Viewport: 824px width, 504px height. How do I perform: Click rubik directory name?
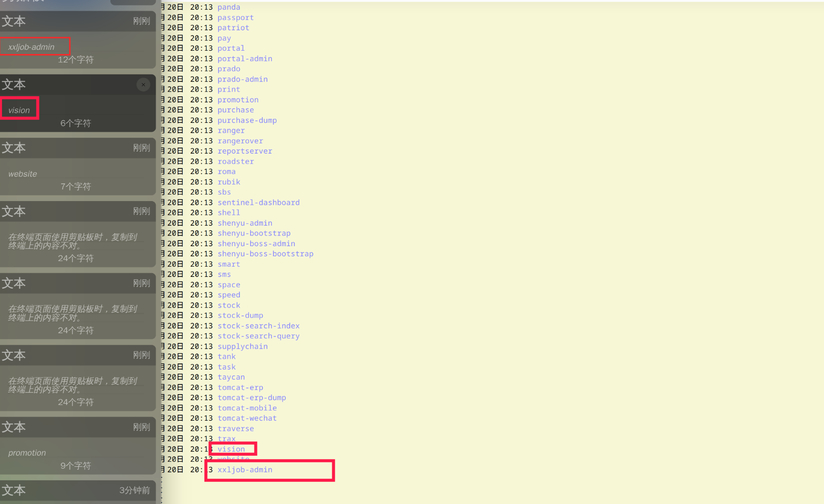[x=229, y=182]
